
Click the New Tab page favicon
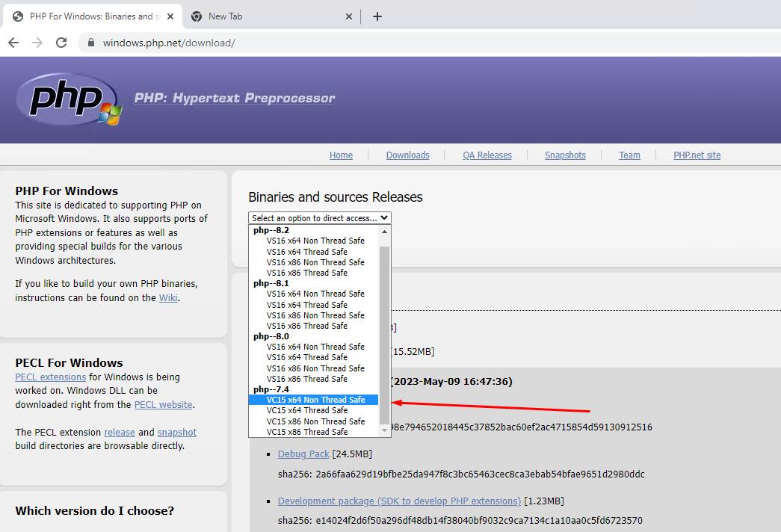coord(196,16)
